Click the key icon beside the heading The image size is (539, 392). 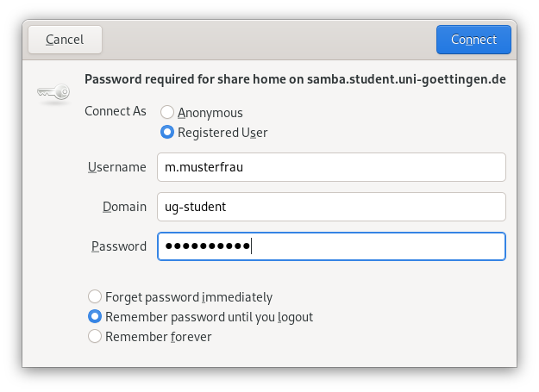coord(53,92)
